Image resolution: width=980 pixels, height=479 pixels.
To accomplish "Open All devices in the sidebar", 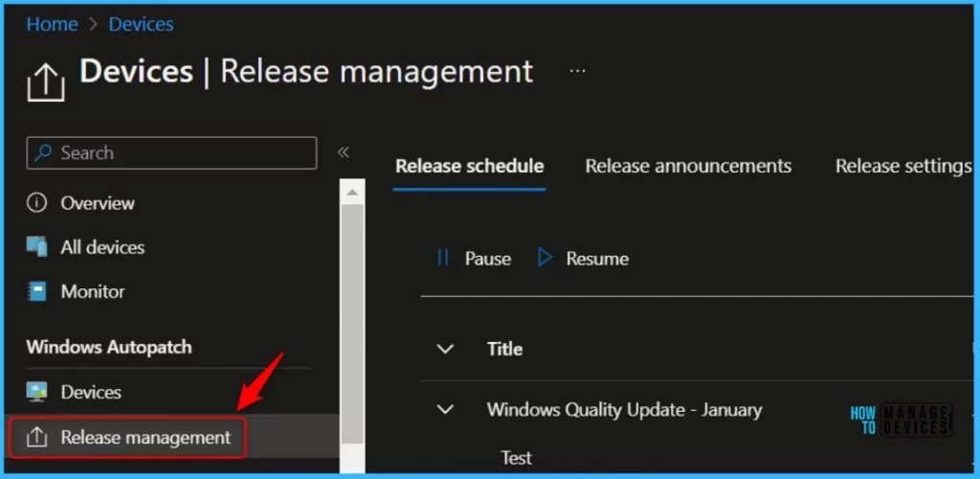I will [x=102, y=247].
